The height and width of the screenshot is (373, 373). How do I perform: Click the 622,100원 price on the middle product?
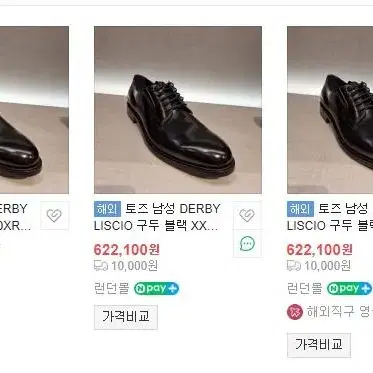127,250
